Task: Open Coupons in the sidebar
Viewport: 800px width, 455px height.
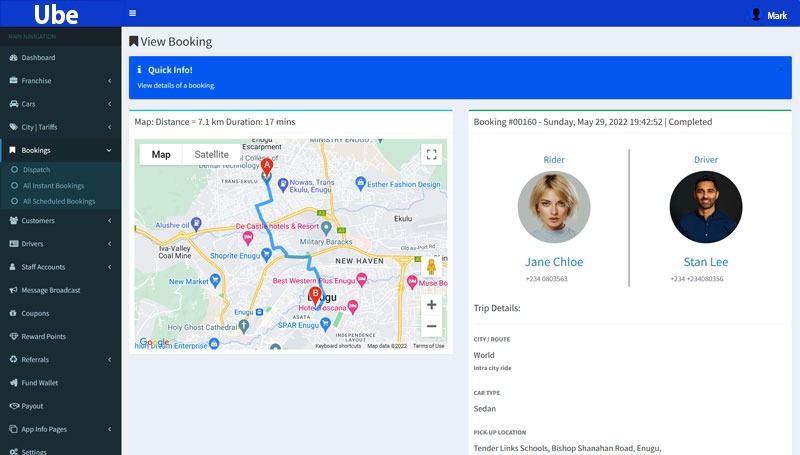Action: (x=36, y=313)
